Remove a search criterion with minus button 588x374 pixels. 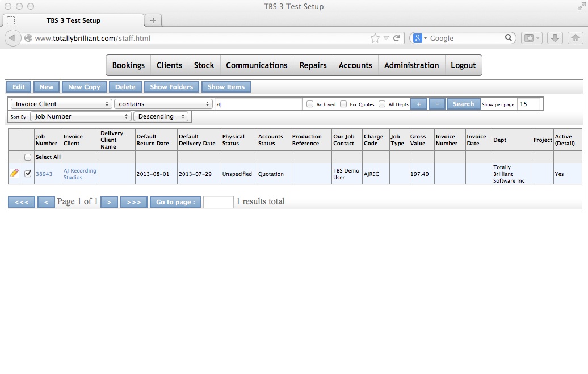point(437,104)
